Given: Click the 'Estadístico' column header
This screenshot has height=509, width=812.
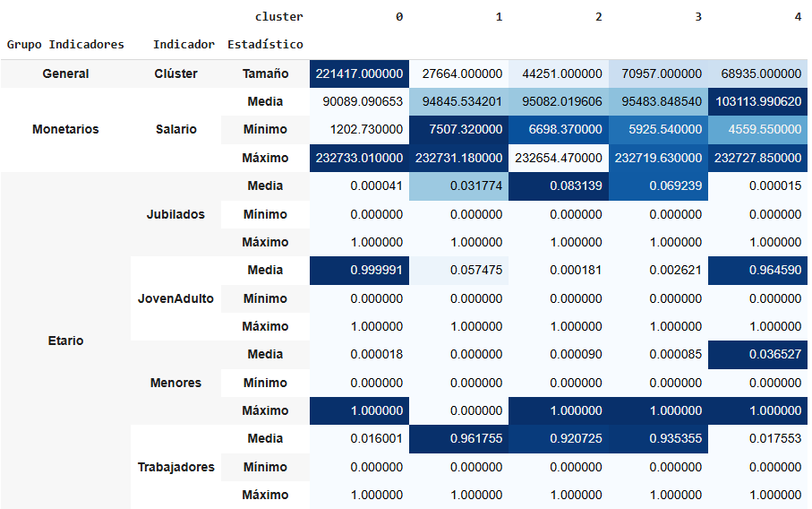Looking at the screenshot, I should pyautogui.click(x=265, y=44).
